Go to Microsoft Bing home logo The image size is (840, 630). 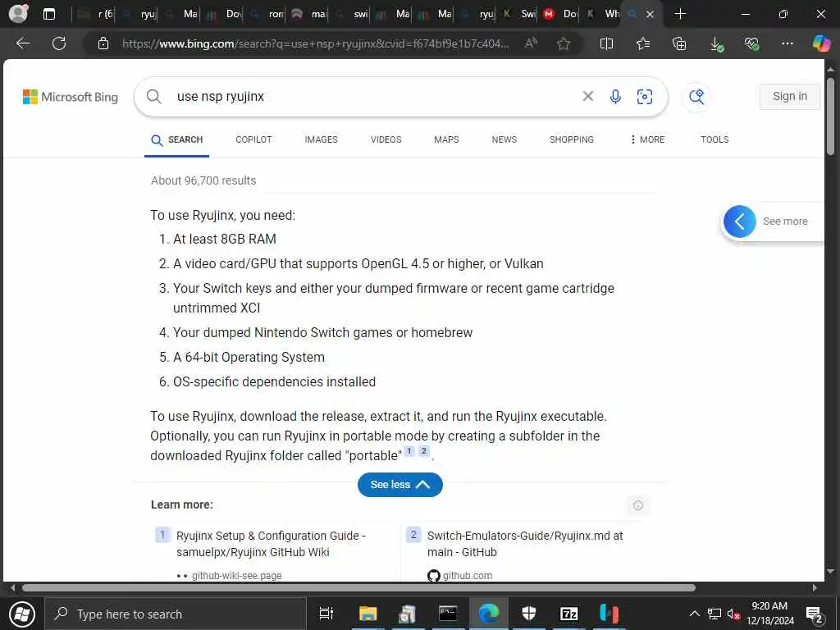(x=71, y=97)
